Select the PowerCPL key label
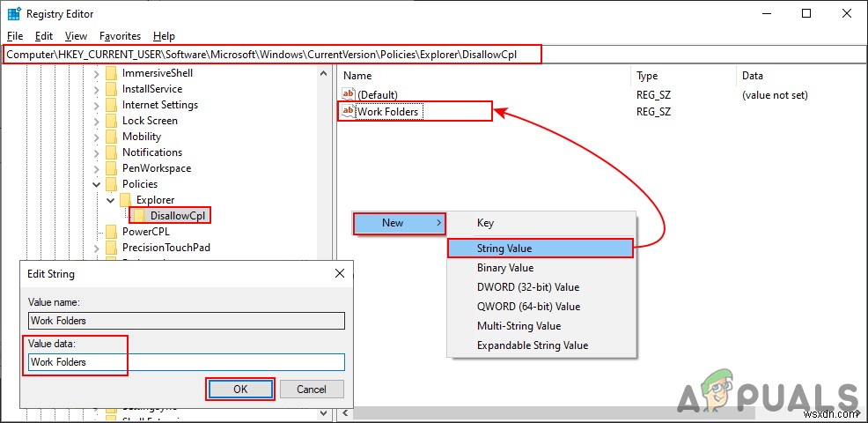This screenshot has width=868, height=423. (145, 232)
